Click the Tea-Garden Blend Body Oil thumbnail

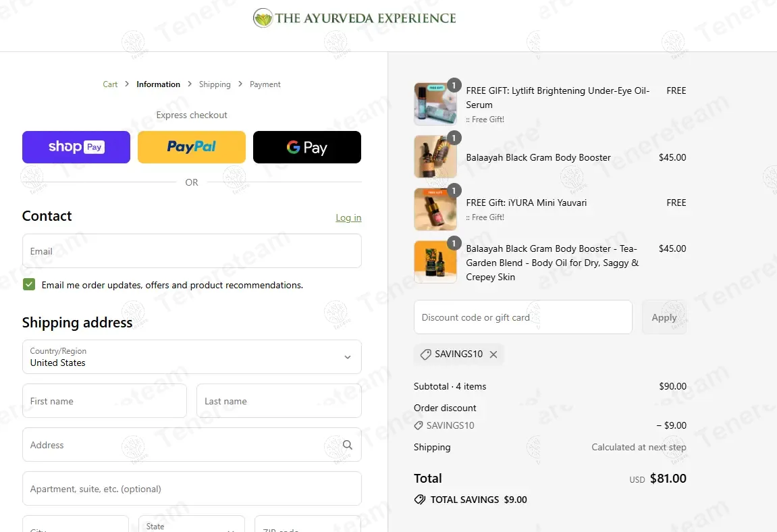coord(435,262)
